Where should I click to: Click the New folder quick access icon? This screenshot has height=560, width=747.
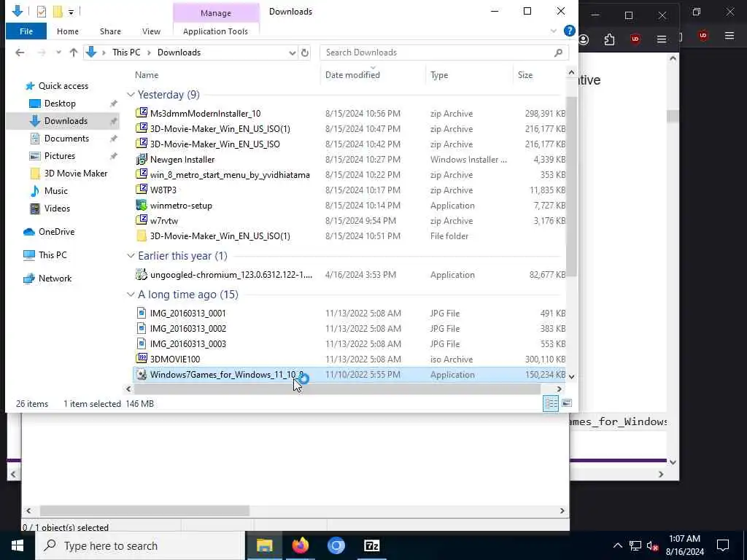tap(58, 12)
